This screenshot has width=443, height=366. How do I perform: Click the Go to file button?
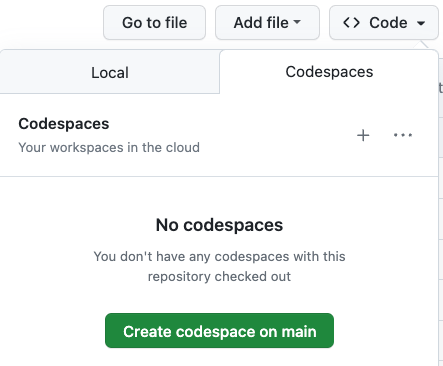point(154,23)
